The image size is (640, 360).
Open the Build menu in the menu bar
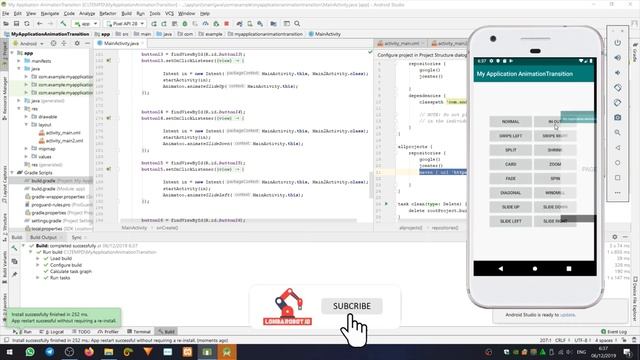pyautogui.click(x=127, y=13)
